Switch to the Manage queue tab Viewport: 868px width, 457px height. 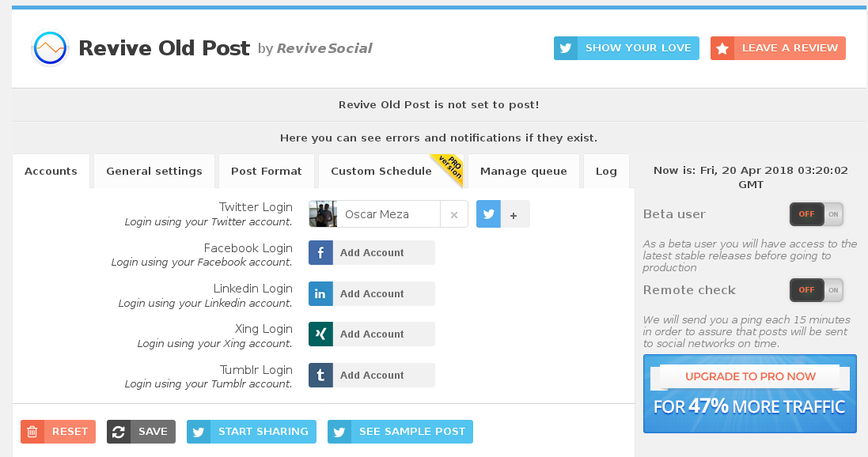524,172
